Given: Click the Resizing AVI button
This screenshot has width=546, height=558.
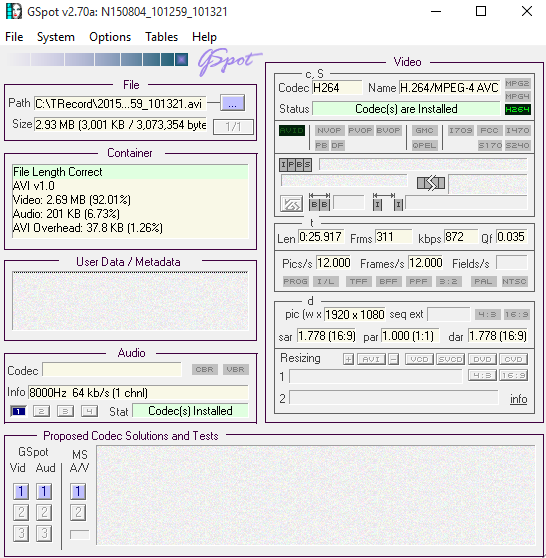Looking at the screenshot, I should click(371, 359).
